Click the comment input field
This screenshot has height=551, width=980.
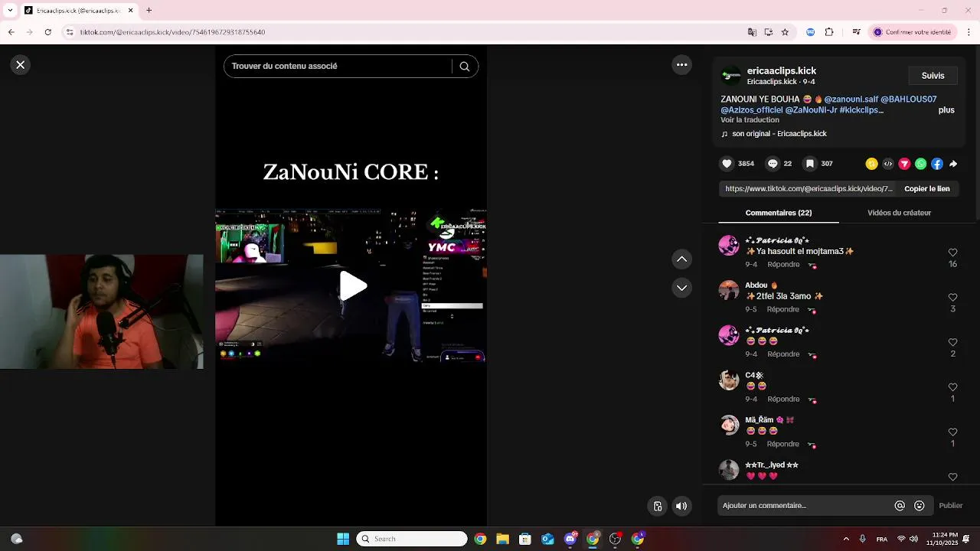(x=804, y=506)
